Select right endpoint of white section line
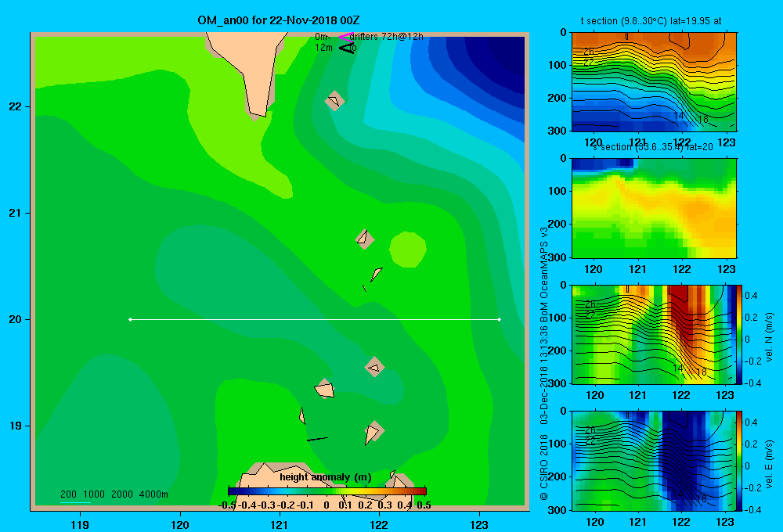783x532 pixels. coord(500,319)
